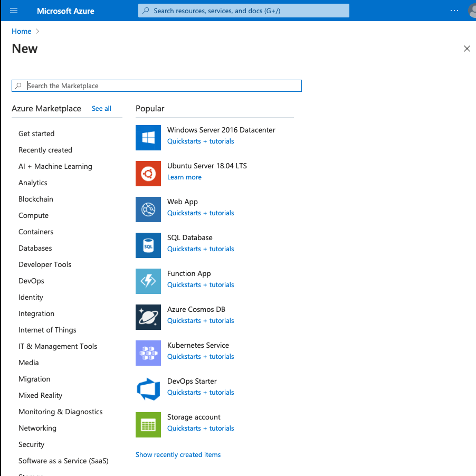This screenshot has height=476, width=476.
Task: Open the ellipsis more options menu
Action: pyautogui.click(x=454, y=11)
